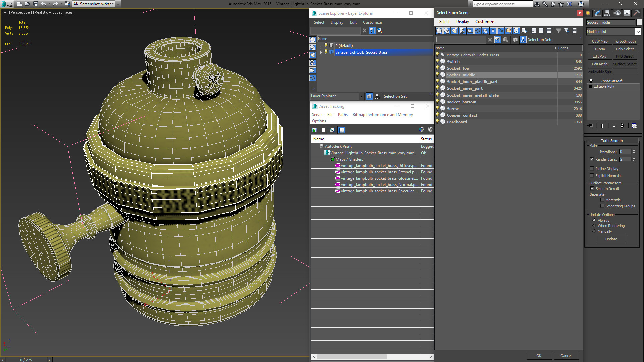Toggle Socket_top visibility lightbulb
The image size is (644, 362).
click(437, 68)
